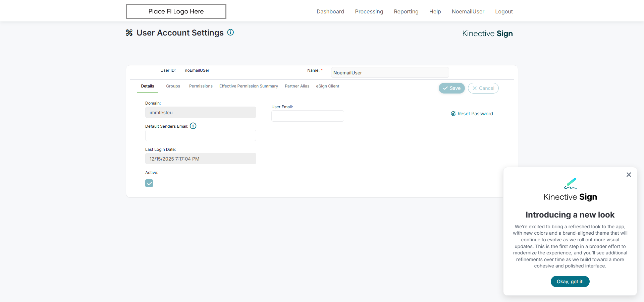View the Effective Permission Summary tab
The height and width of the screenshot is (302, 644).
(249, 86)
